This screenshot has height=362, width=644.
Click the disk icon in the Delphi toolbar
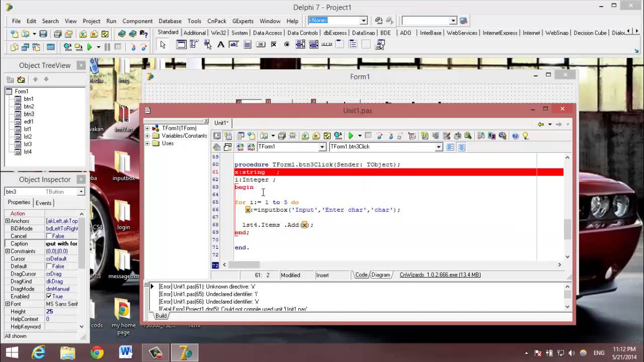(43, 34)
